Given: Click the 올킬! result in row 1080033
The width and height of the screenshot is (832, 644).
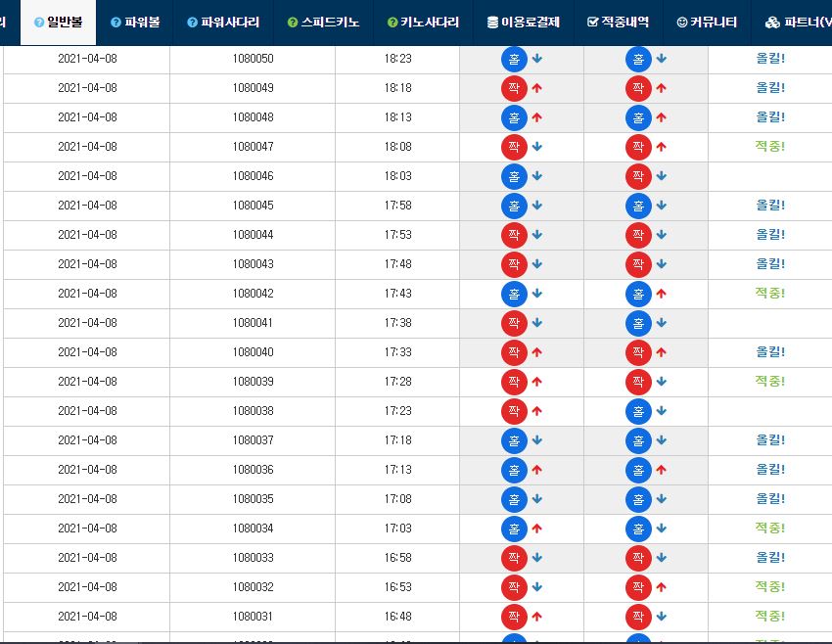Looking at the screenshot, I should coord(770,558).
